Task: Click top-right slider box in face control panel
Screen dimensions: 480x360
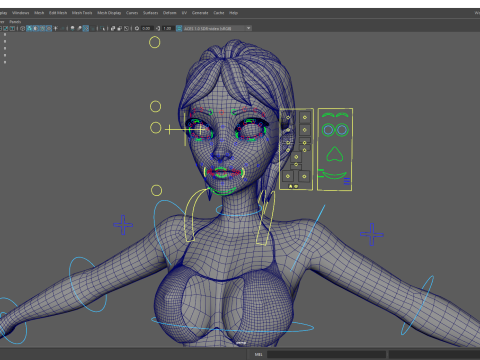Action: pyautogui.click(x=305, y=117)
